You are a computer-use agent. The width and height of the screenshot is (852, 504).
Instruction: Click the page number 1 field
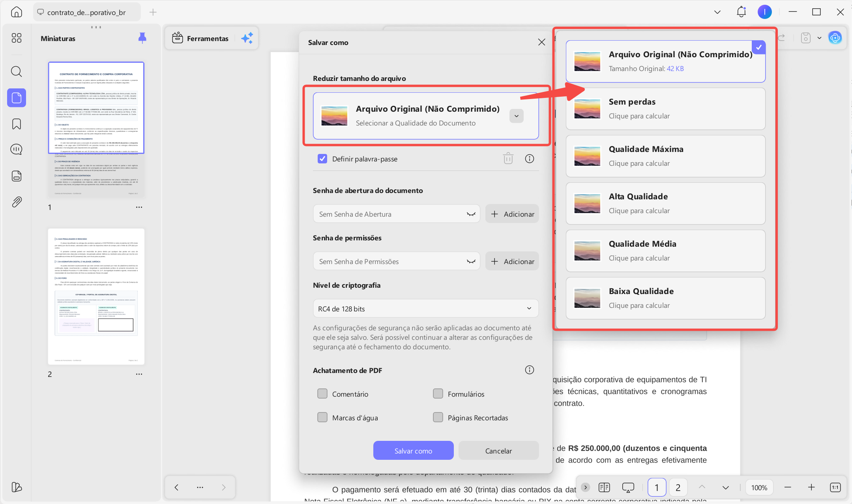657,487
